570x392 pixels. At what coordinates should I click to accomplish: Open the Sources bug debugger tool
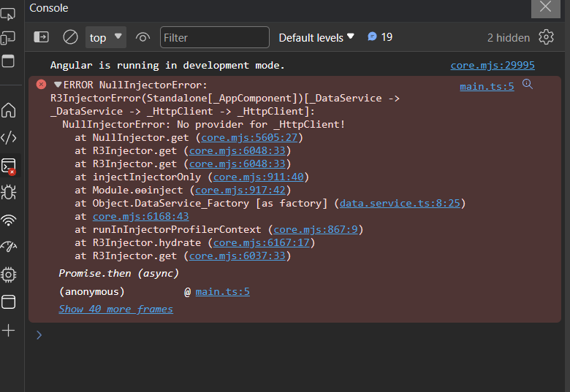coord(9,193)
